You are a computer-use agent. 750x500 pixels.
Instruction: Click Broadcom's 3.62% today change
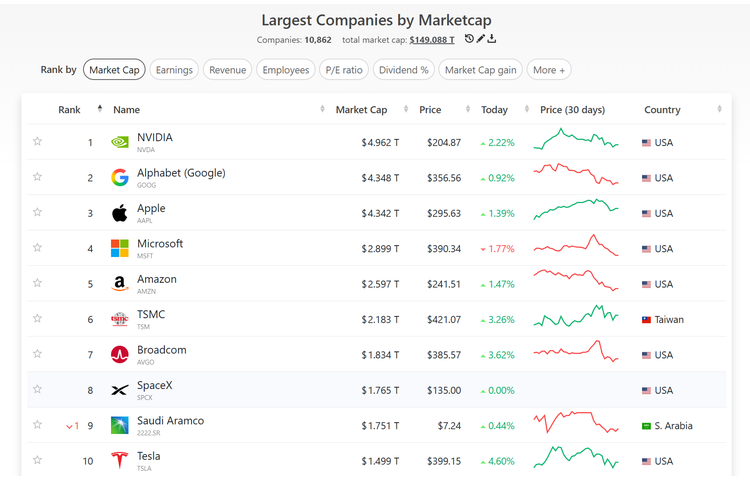[497, 355]
